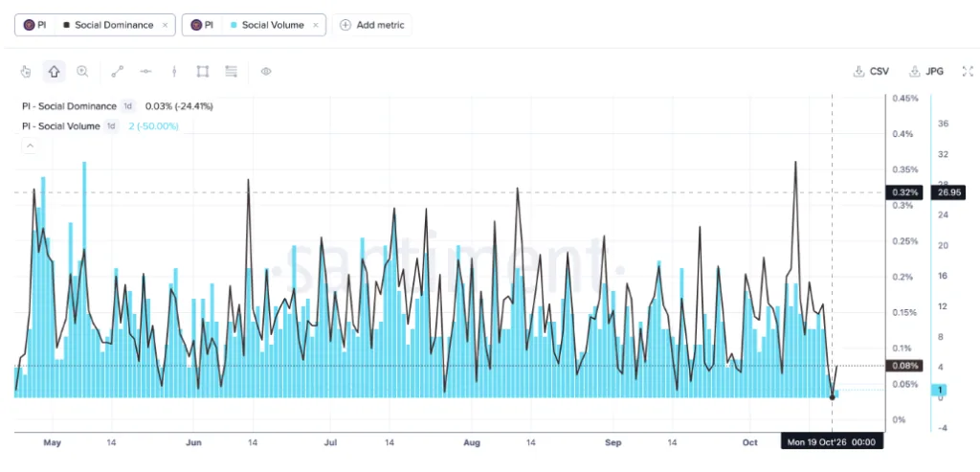Click the 0.4% dominance axis tick

[x=902, y=134]
